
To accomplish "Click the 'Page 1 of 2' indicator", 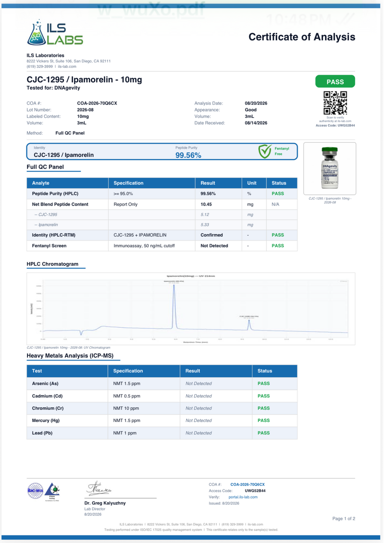I will pyautogui.click(x=344, y=518).
